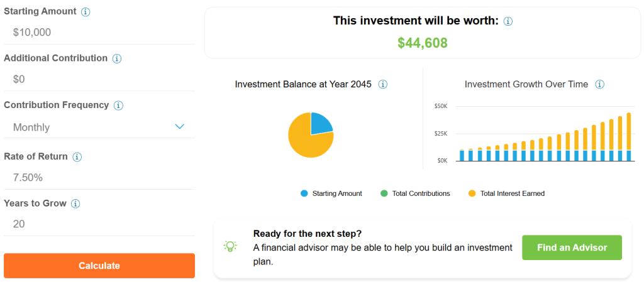Toggle Total Interest Earned legend item
This screenshot has width=644, height=282.
(x=506, y=193)
